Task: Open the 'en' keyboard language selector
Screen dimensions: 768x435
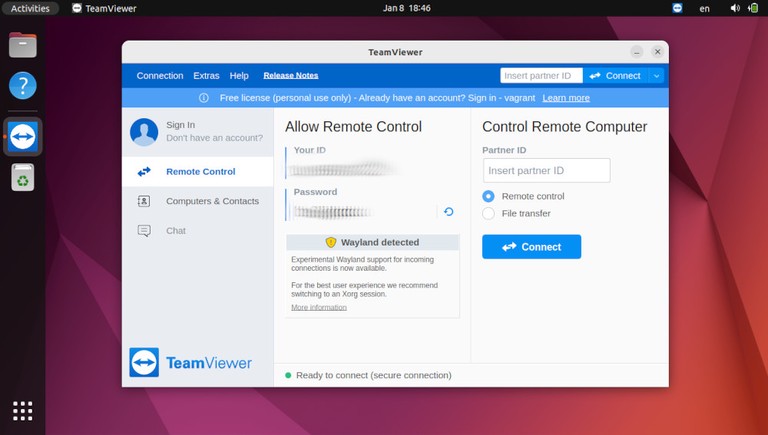Action: tap(705, 8)
